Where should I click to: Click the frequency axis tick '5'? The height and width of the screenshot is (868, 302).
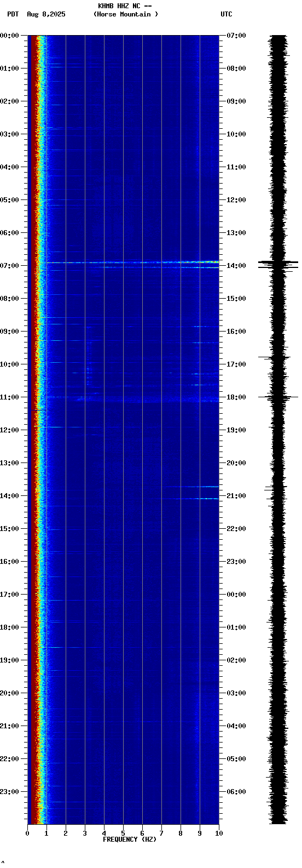click(x=123, y=833)
